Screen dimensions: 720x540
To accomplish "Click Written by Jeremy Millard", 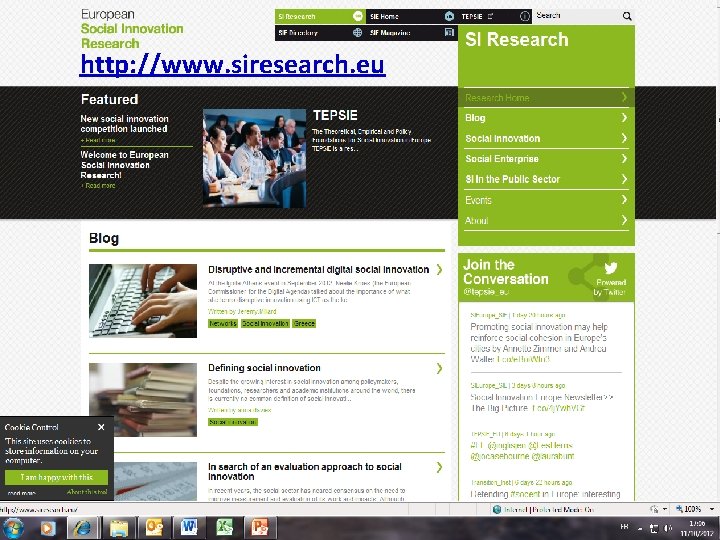I will click(x=242, y=311).
